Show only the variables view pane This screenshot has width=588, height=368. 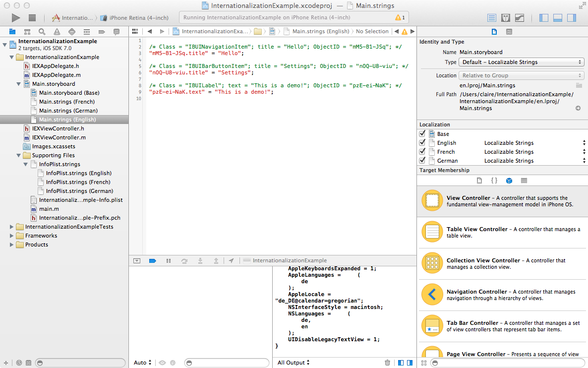[401, 363]
